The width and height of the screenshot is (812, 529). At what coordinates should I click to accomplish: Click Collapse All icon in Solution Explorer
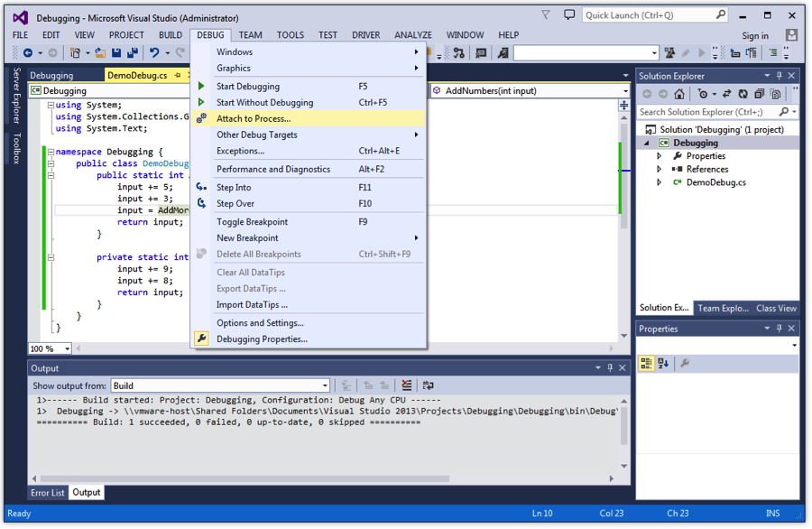(759, 94)
